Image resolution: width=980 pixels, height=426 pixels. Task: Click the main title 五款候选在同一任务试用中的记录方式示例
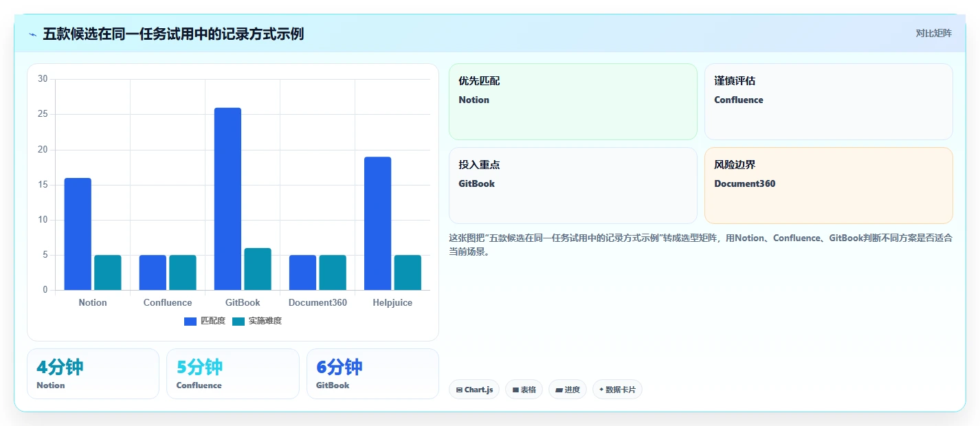click(x=173, y=34)
